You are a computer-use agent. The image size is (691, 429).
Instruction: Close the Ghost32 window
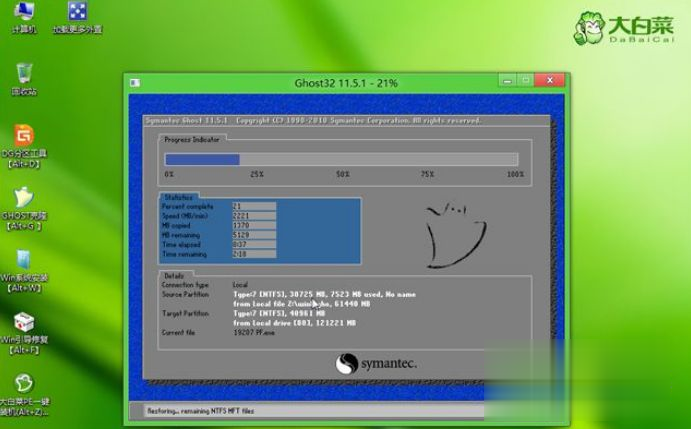(x=550, y=80)
